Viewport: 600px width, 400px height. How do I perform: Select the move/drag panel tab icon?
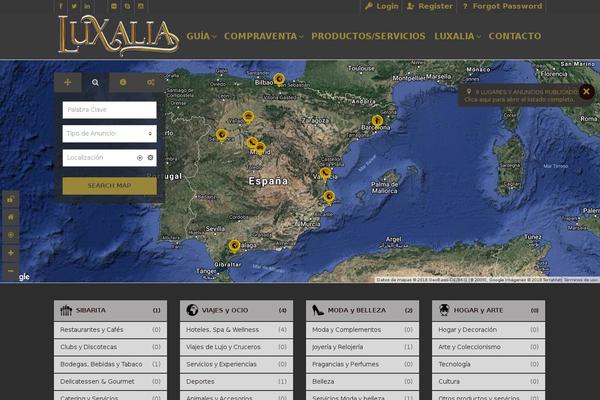[68, 82]
